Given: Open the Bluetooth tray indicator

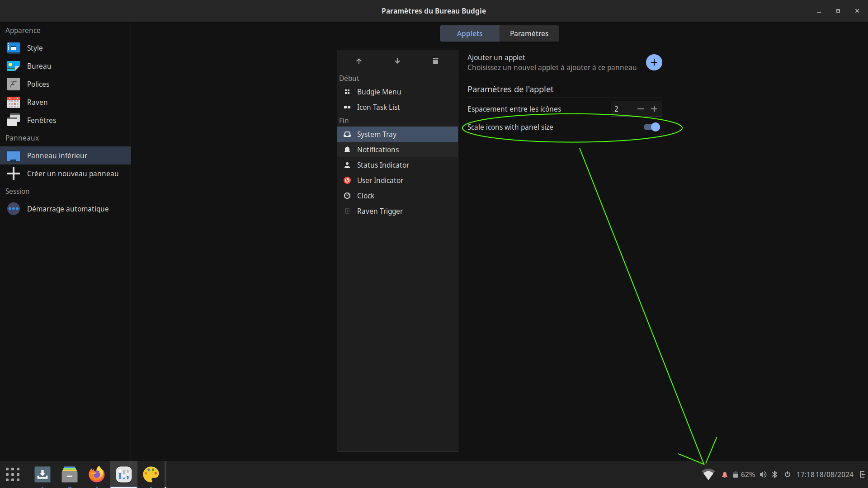Looking at the screenshot, I should tap(775, 474).
